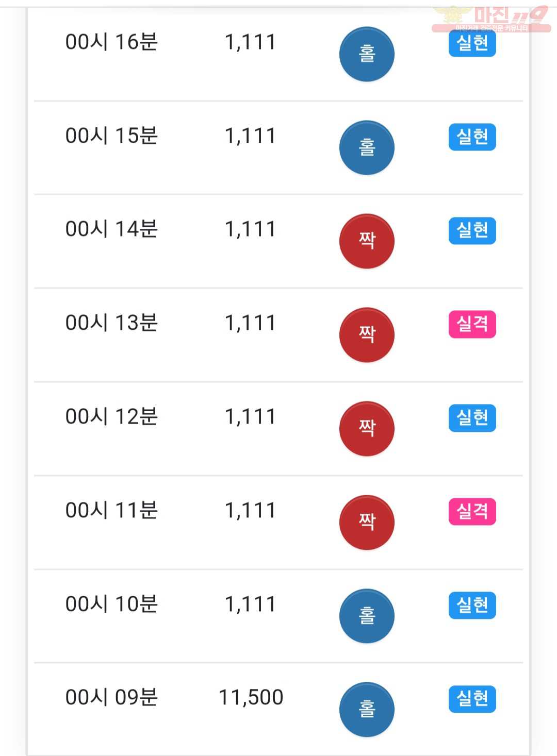Select the 실현 badge for 00시 14분
This screenshot has height=756, width=557.
pos(472,230)
